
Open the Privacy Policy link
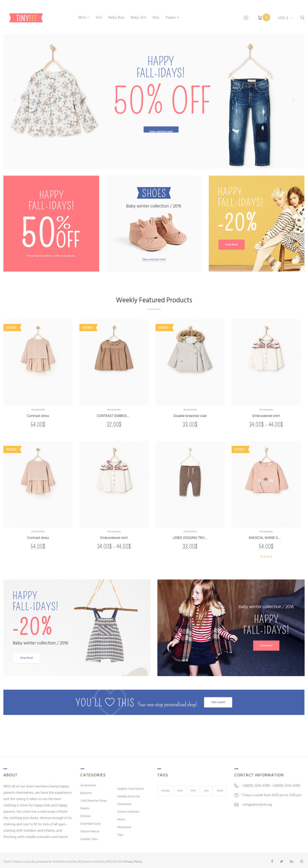coord(133,861)
